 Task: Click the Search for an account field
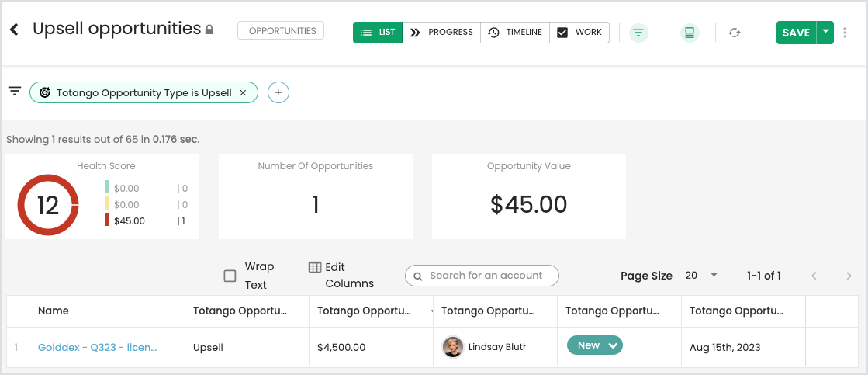[x=482, y=276]
